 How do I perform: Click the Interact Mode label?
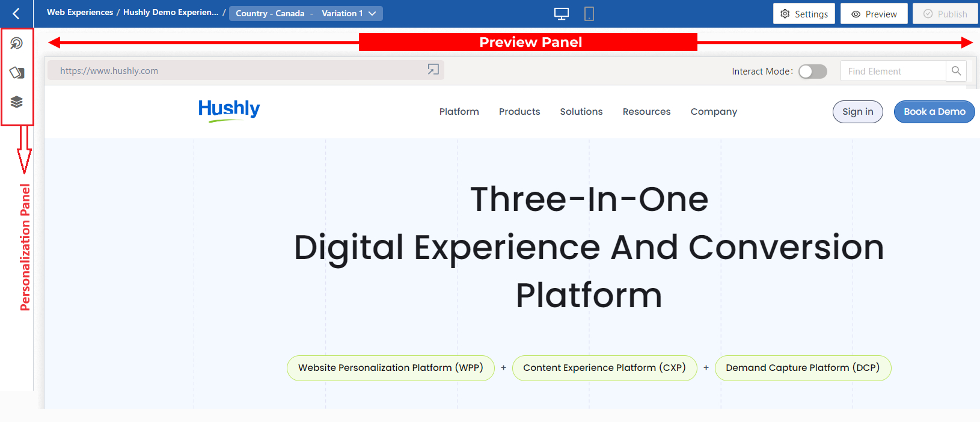762,71
